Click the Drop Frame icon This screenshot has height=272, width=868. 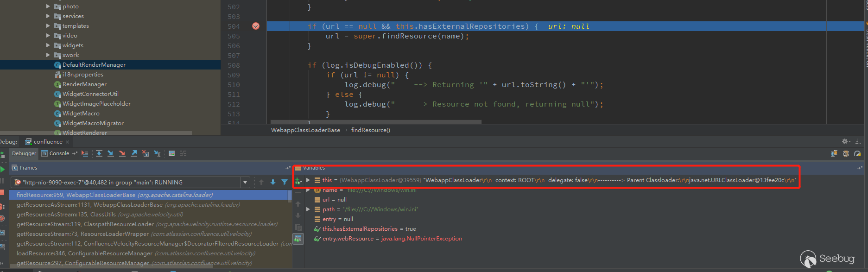point(146,153)
